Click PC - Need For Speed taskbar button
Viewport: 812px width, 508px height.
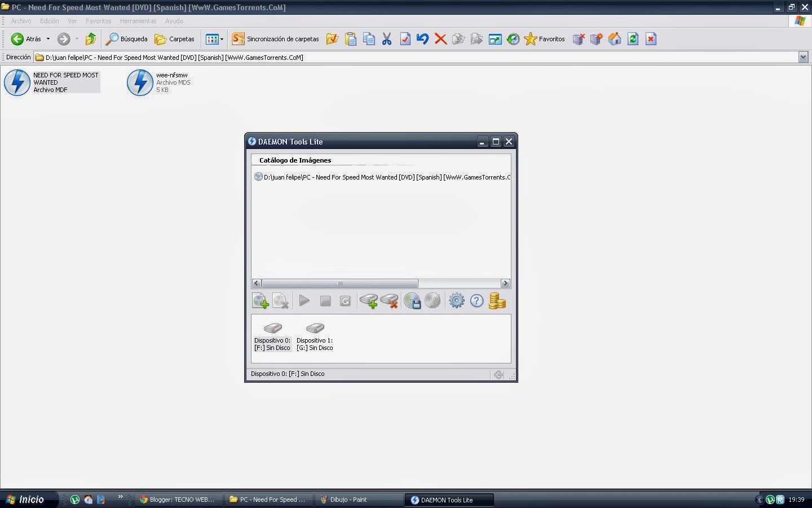pyautogui.click(x=268, y=500)
